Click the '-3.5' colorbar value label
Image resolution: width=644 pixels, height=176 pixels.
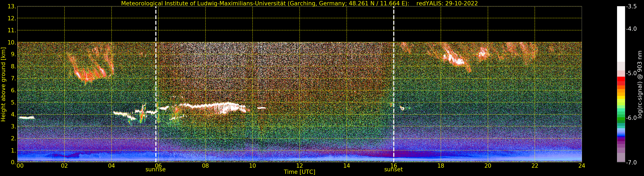click(x=631, y=6)
